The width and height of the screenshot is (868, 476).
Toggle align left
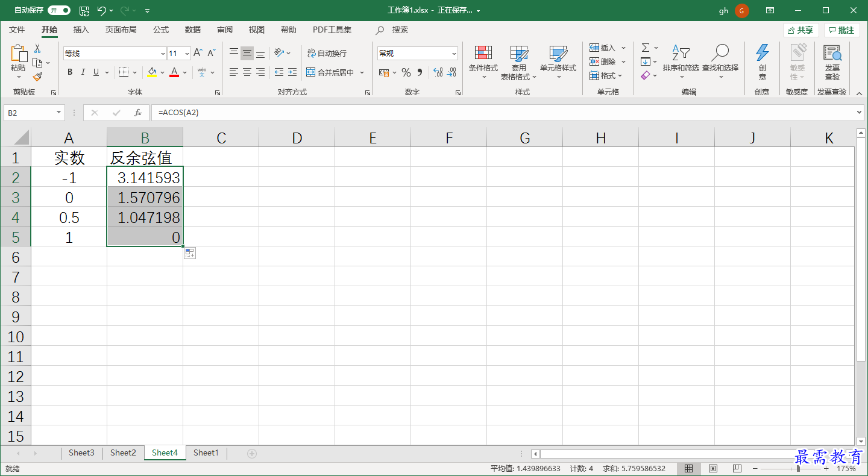coord(234,72)
